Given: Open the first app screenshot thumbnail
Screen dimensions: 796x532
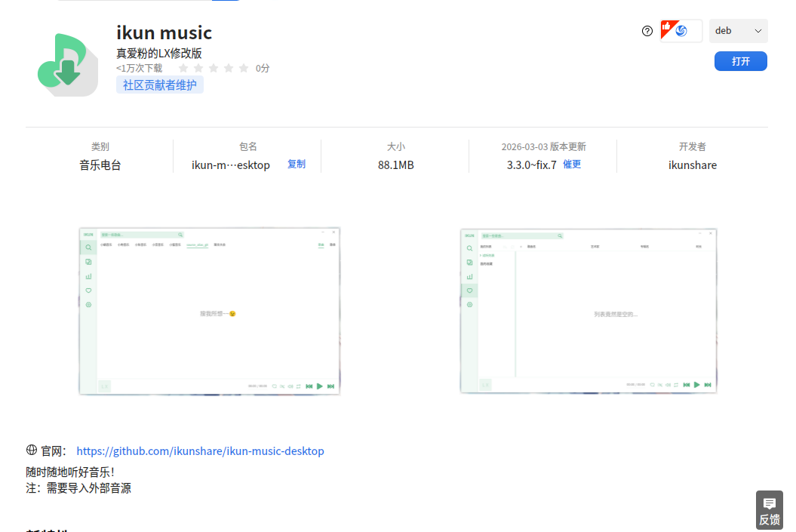Looking at the screenshot, I should coord(210,311).
